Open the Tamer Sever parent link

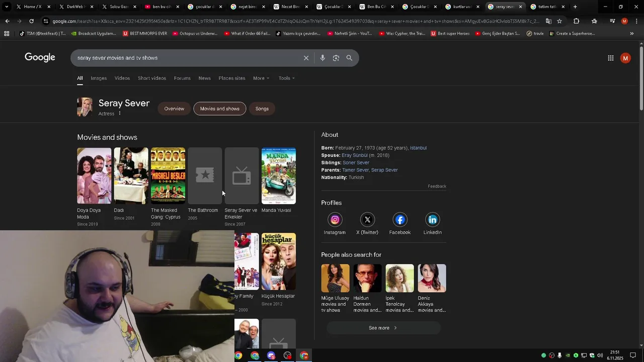(x=355, y=170)
